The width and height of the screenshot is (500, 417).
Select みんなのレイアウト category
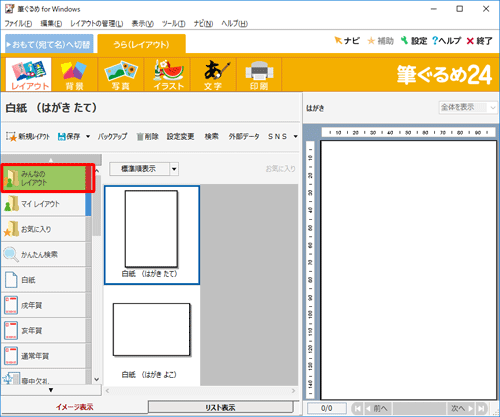45,178
